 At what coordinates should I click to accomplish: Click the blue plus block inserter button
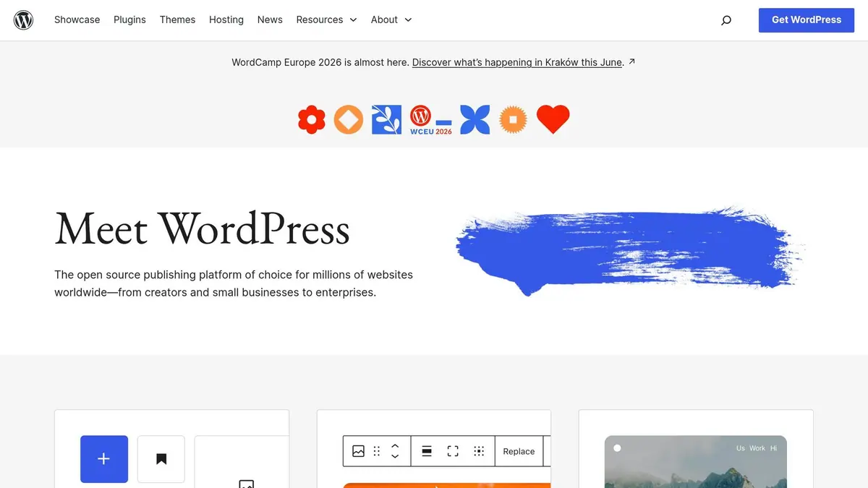pyautogui.click(x=104, y=459)
